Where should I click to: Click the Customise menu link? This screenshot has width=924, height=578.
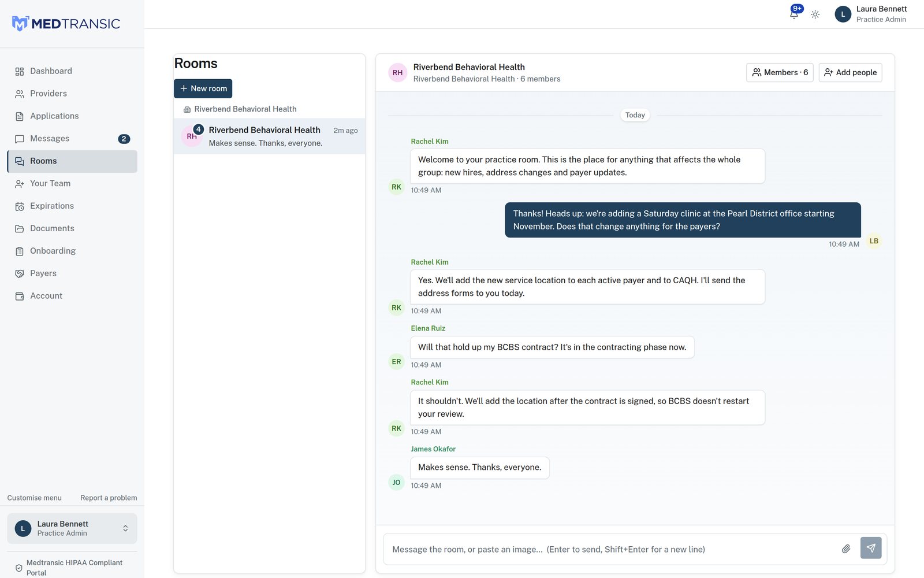pos(34,498)
